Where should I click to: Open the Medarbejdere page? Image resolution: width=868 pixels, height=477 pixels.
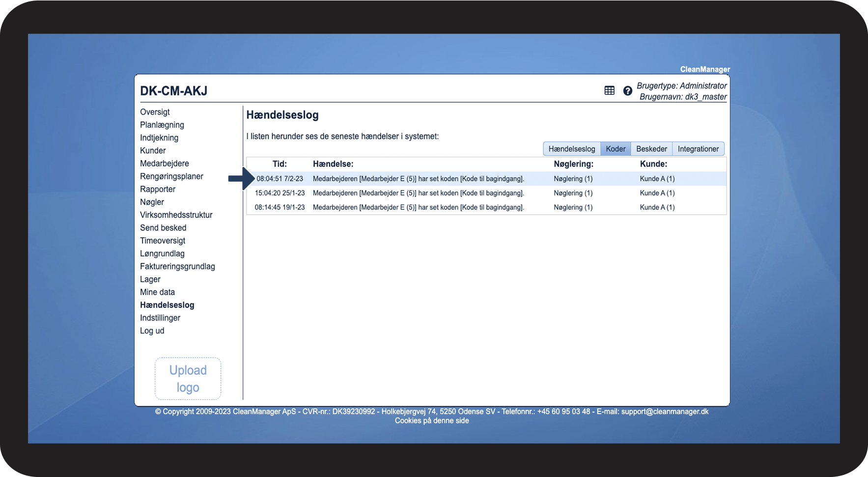tap(165, 163)
